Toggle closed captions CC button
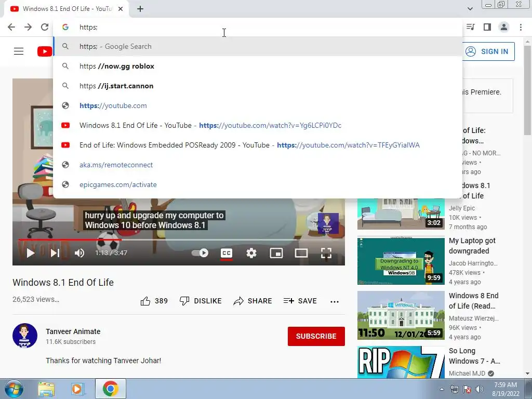The image size is (532, 399). pyautogui.click(x=227, y=253)
